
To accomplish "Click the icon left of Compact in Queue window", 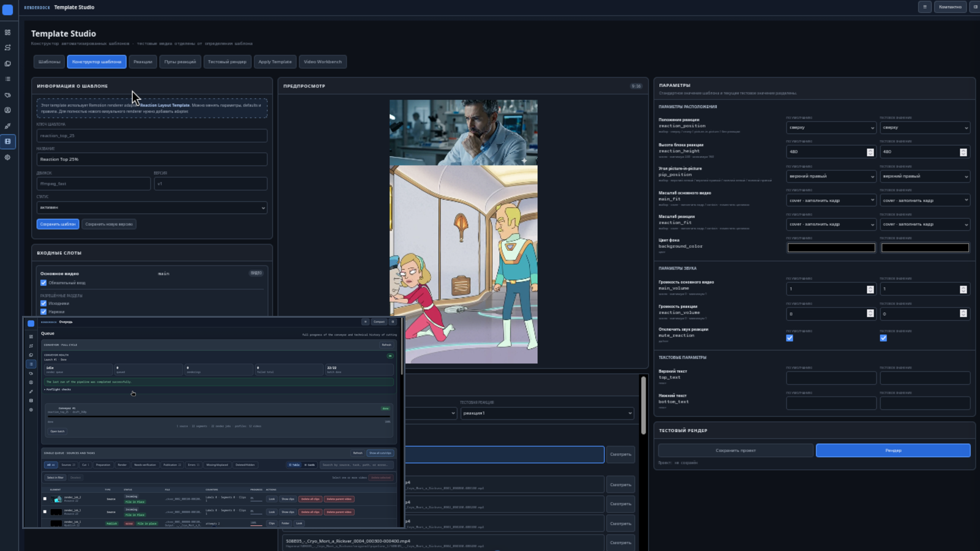I will 366,322.
